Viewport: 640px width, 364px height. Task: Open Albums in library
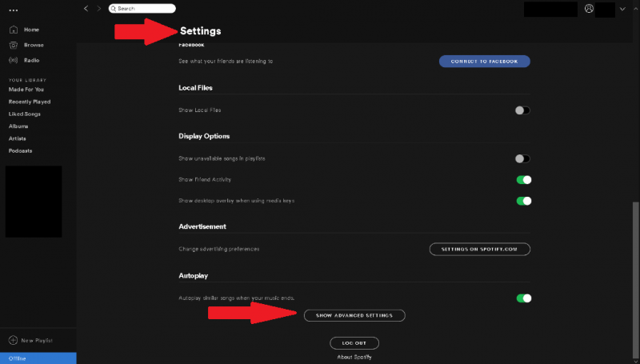tap(18, 126)
